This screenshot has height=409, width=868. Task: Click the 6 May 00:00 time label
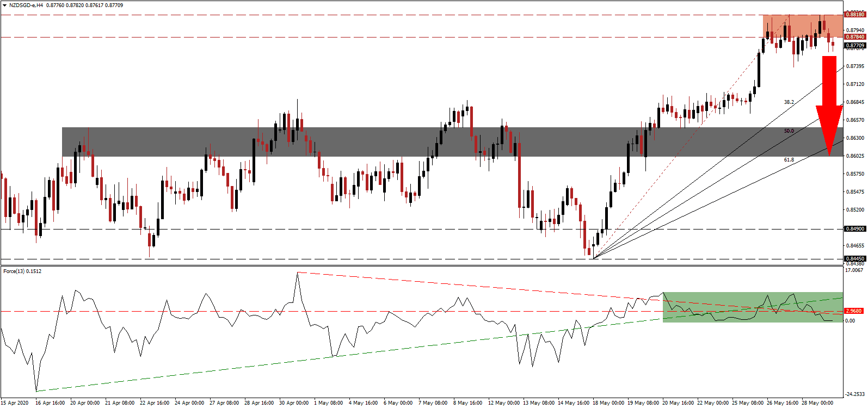point(398,403)
